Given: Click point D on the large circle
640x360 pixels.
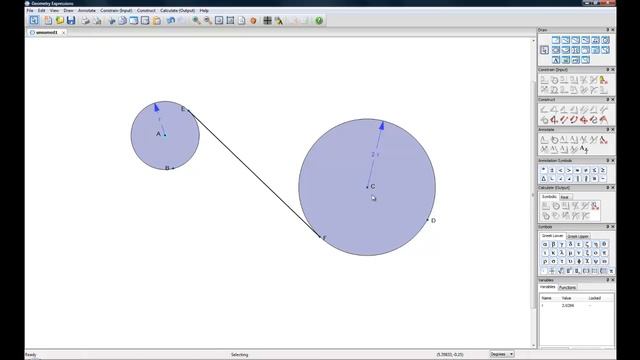Looking at the screenshot, I should 427,220.
